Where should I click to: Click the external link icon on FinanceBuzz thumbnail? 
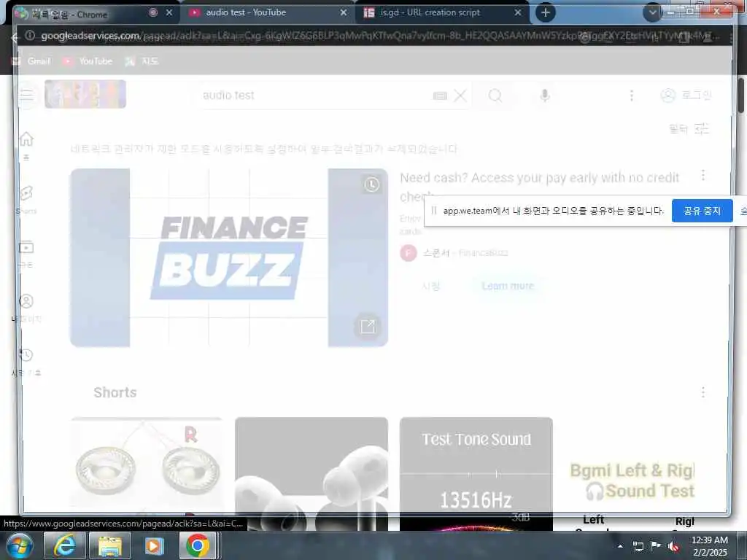pyautogui.click(x=368, y=327)
